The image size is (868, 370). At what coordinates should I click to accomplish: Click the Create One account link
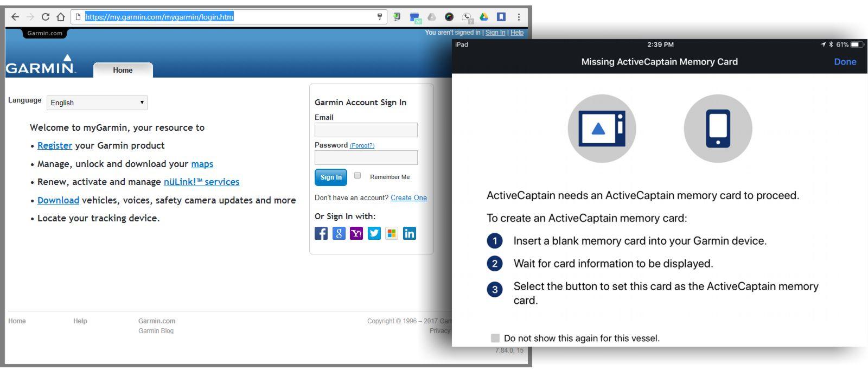click(x=409, y=197)
